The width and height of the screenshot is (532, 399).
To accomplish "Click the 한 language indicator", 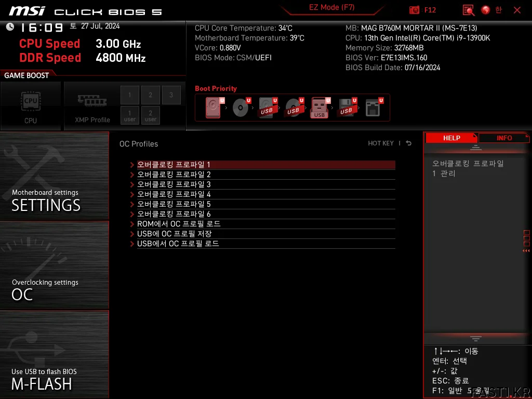I will pos(498,10).
